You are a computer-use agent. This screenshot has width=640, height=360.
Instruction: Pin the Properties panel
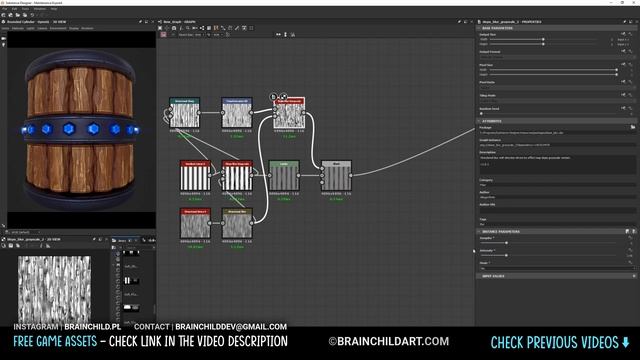pyautogui.click(x=624, y=22)
